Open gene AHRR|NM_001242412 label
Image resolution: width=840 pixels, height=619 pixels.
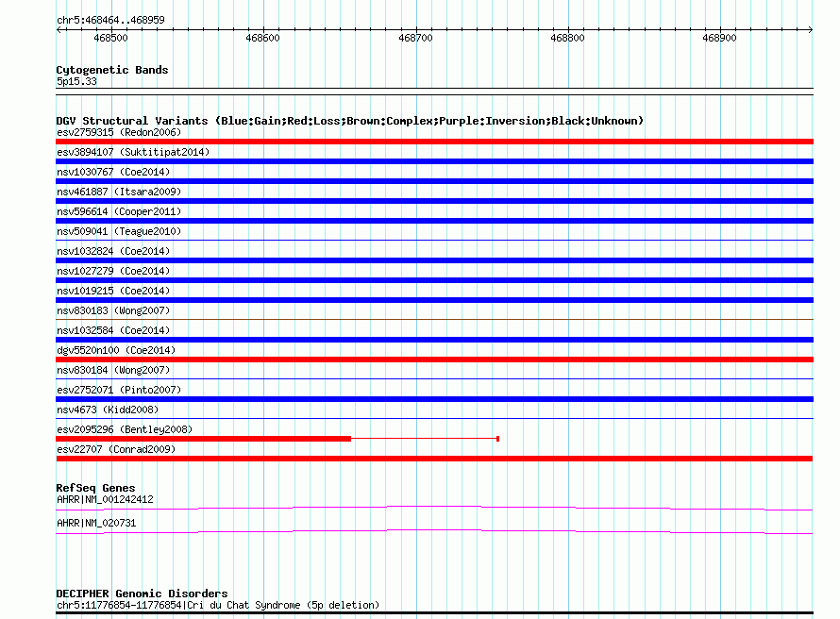[105, 499]
